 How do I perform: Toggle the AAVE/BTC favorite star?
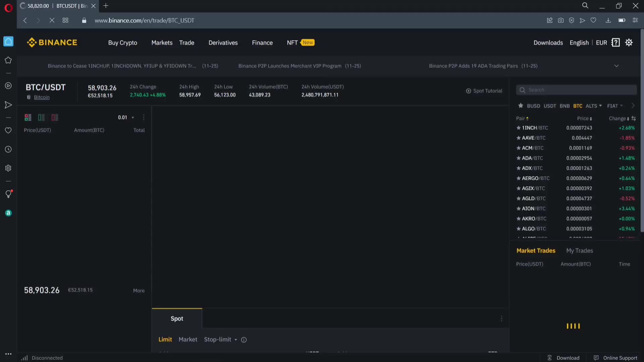519,138
